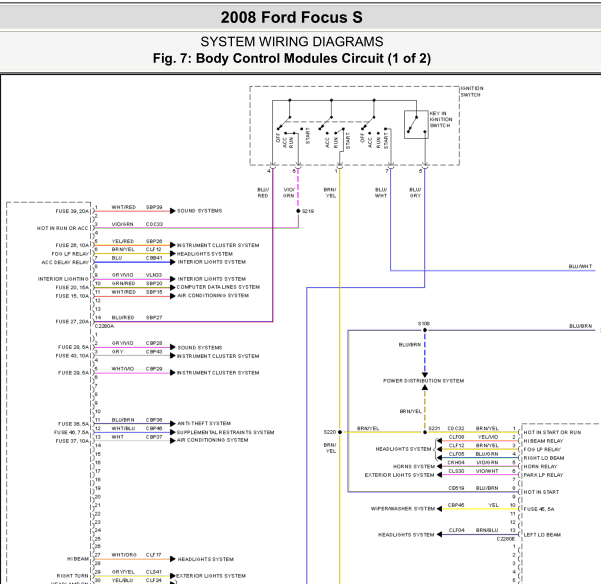This screenshot has height=584, width=601.
Task: Click the 'S220' splice label
Action: tap(330, 432)
